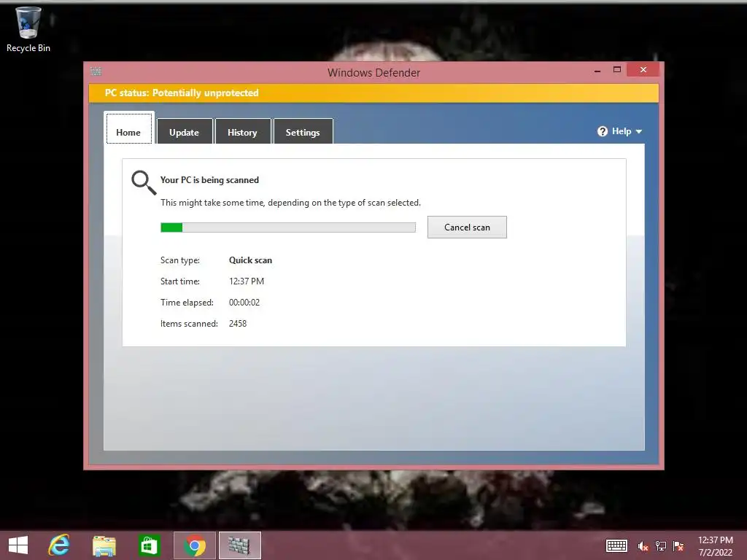This screenshot has height=560, width=747.
Task: Launch Internet Explorer from the taskbar
Action: tap(59, 545)
